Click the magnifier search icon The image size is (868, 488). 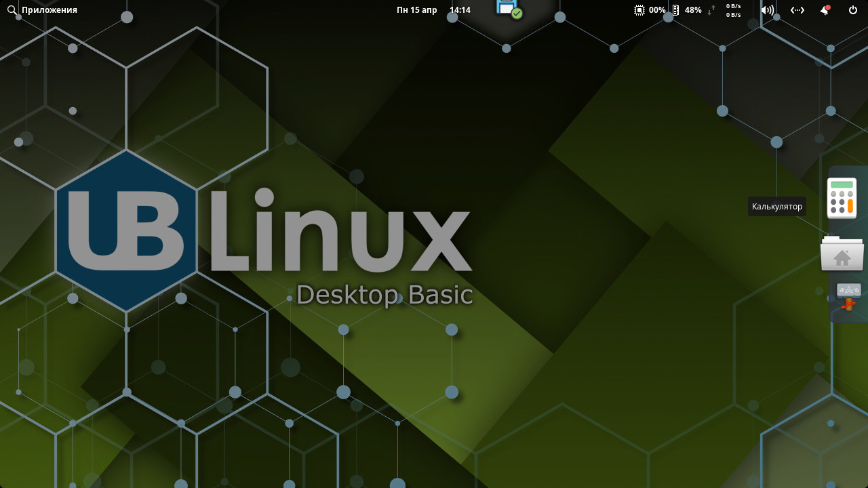click(x=12, y=10)
